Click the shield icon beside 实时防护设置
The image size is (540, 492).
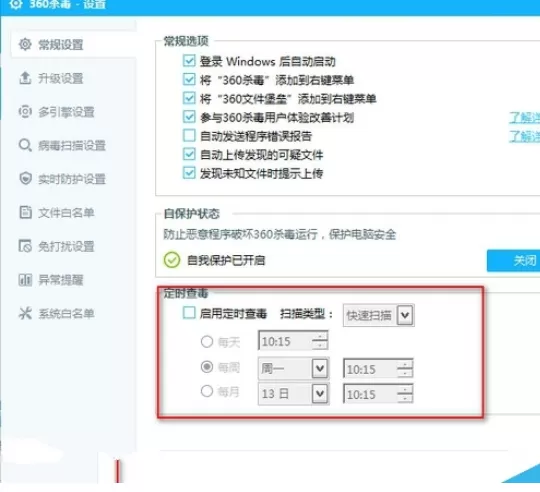pyautogui.click(x=25, y=178)
